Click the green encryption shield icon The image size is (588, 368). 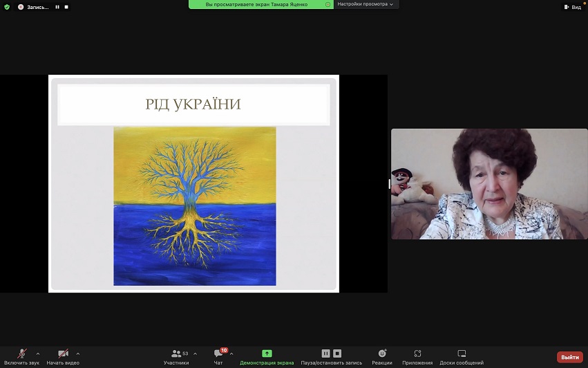click(x=7, y=7)
